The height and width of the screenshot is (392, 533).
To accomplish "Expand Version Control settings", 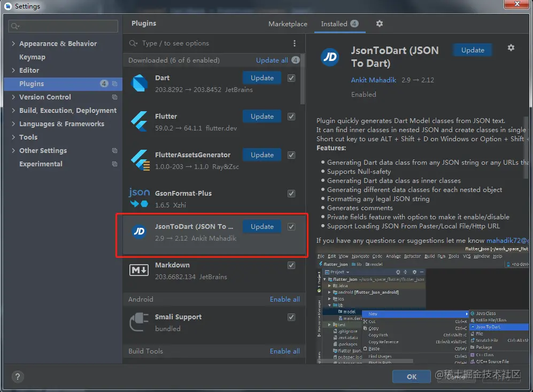I will click(x=13, y=97).
